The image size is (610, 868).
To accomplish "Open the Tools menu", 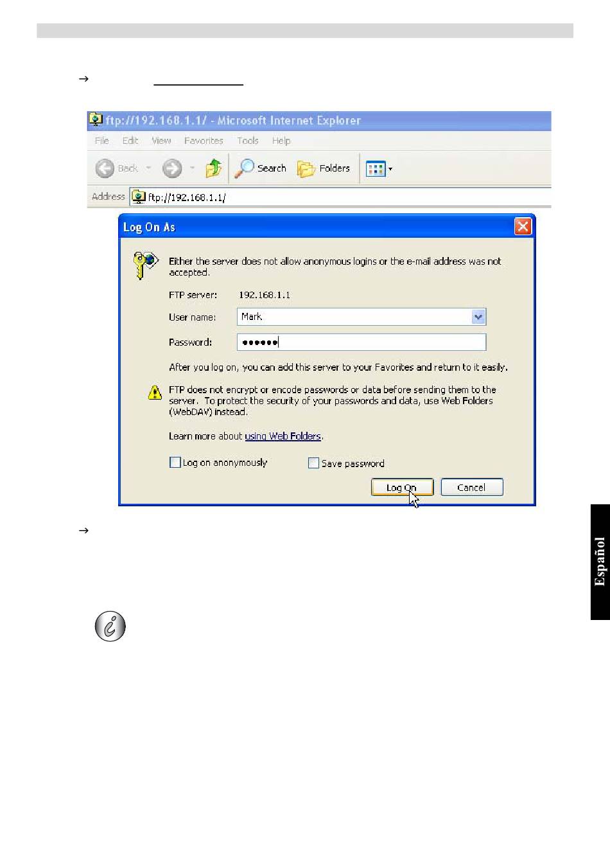I will (x=248, y=141).
